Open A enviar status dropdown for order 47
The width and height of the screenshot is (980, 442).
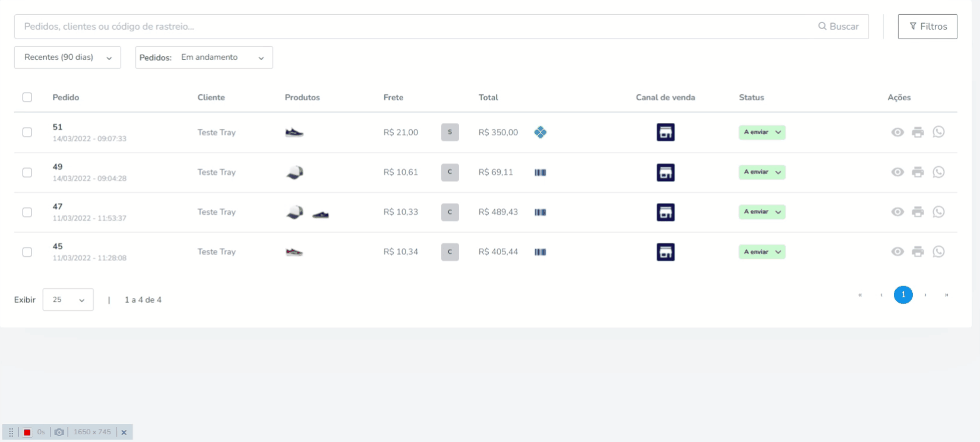coord(762,212)
